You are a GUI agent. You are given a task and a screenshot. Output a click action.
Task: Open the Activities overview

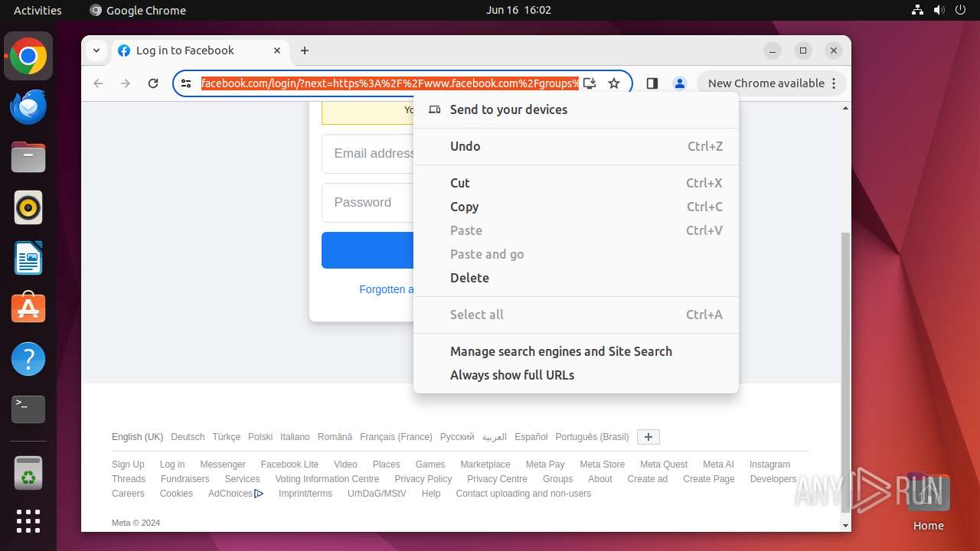pyautogui.click(x=38, y=10)
